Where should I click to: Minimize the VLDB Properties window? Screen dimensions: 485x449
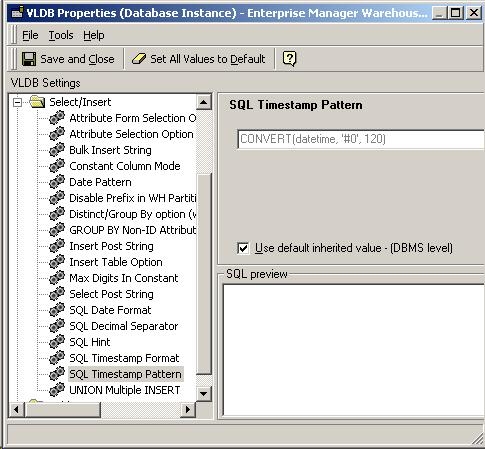coord(440,13)
